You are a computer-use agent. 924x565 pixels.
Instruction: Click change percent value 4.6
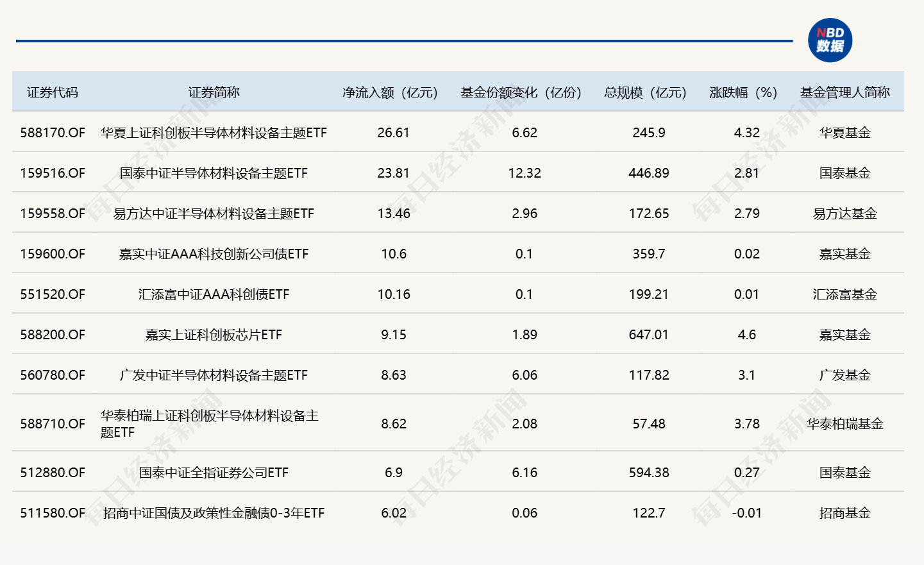coord(747,335)
